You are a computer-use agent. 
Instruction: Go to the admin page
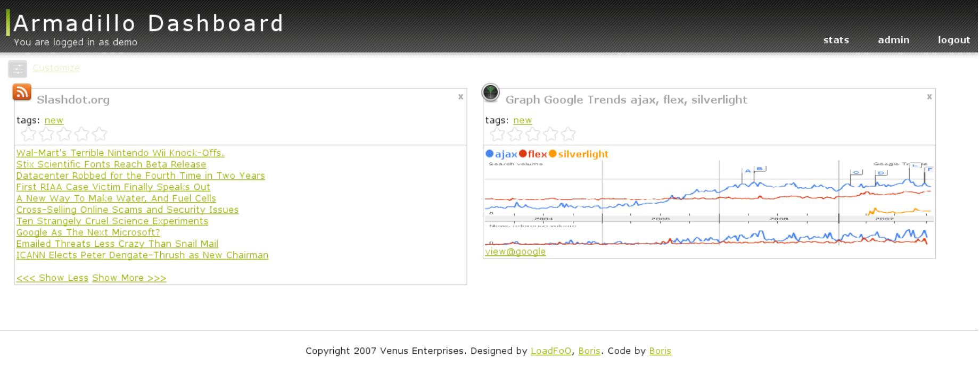click(x=893, y=40)
